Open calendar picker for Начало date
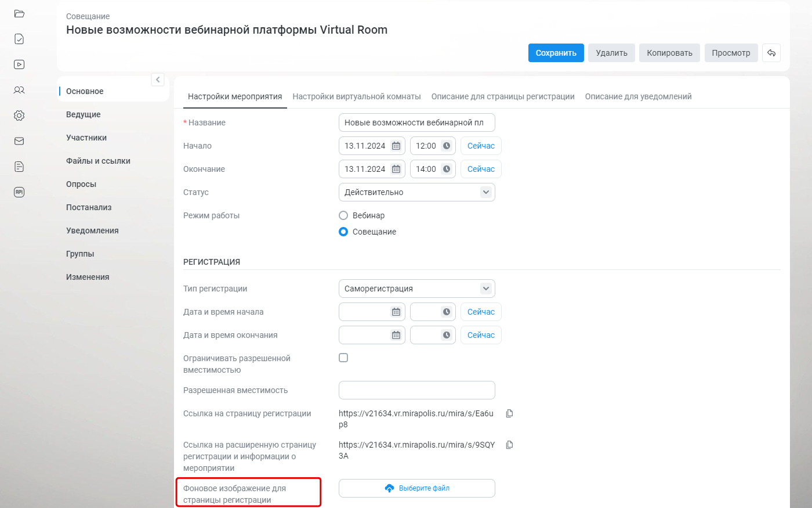Viewport: 812px width, 508px height. pos(396,146)
